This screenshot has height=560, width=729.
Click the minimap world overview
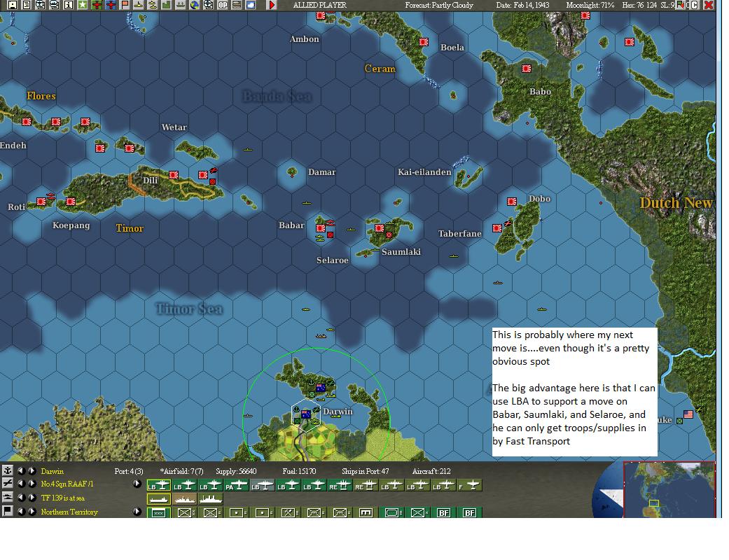click(669, 489)
